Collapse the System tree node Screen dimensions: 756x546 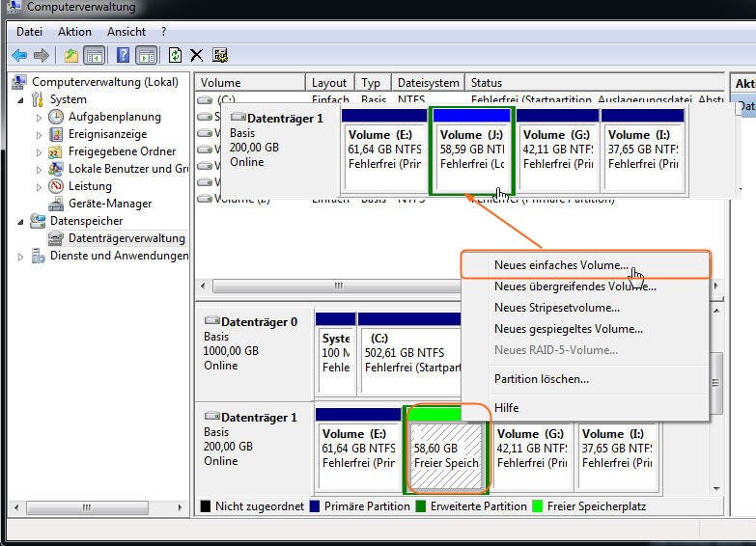pos(20,99)
